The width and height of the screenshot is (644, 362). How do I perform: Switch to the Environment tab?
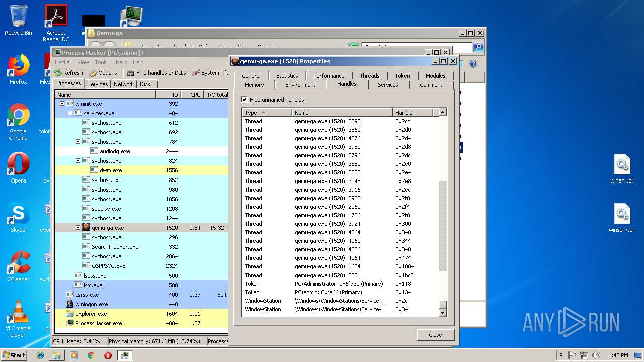[300, 85]
